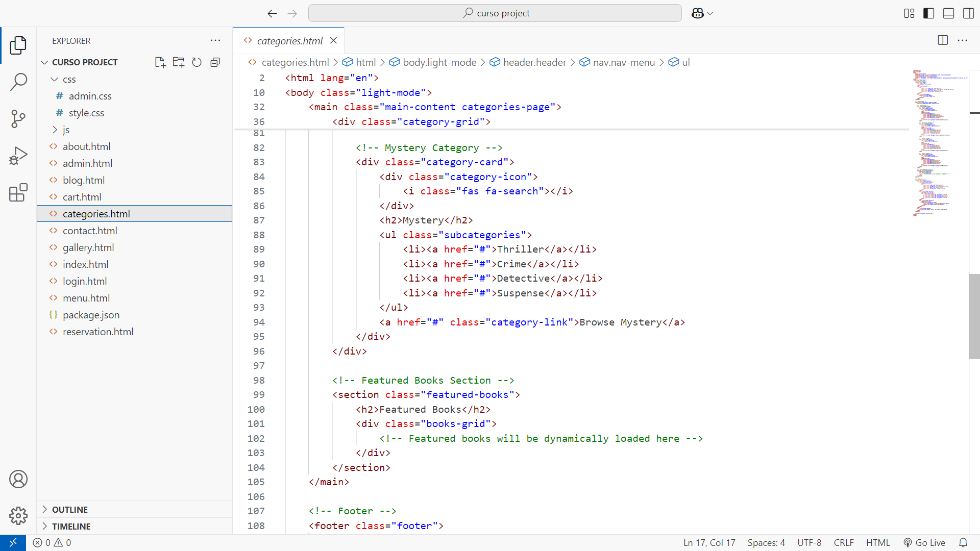980x551 pixels.
Task: Toggle the primary side bar
Action: 929,13
